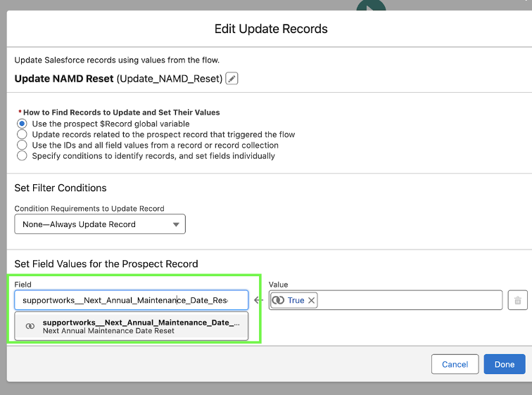Choose Update records related to prospect record
The width and height of the screenshot is (532, 395).
pyautogui.click(x=22, y=134)
